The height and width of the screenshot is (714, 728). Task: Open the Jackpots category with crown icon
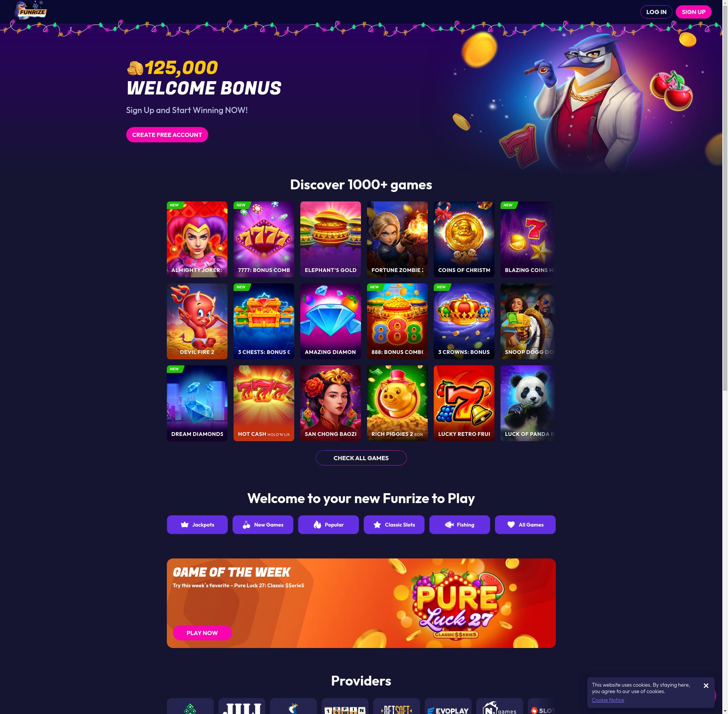click(197, 525)
